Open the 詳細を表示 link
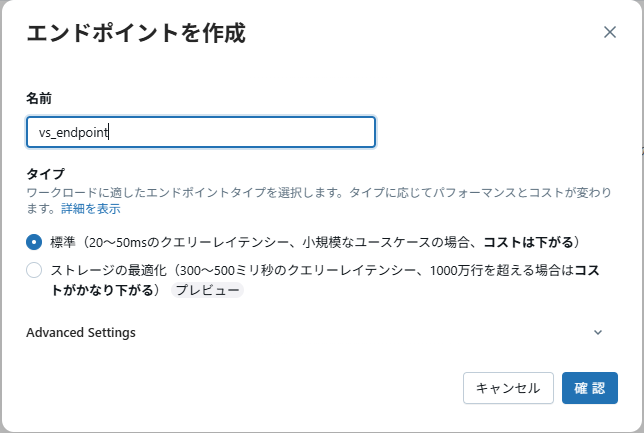Screen dimensions: 644x433 pos(91,209)
